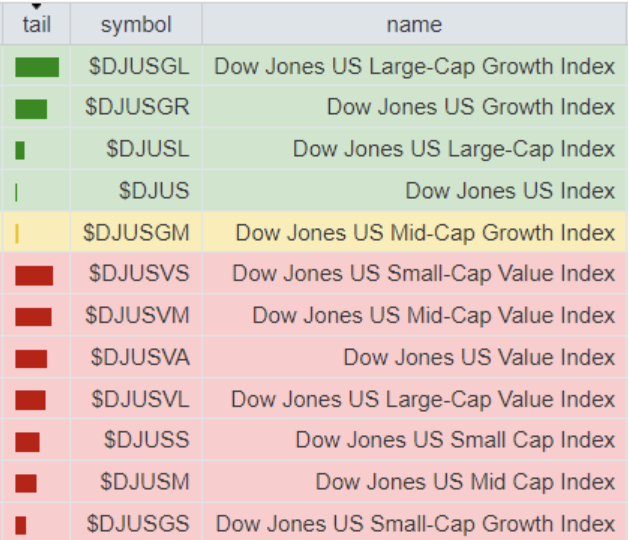This screenshot has width=628, height=540.
Task: Click Dow Jones US Large-Cap Value Index
Action: tap(422, 399)
